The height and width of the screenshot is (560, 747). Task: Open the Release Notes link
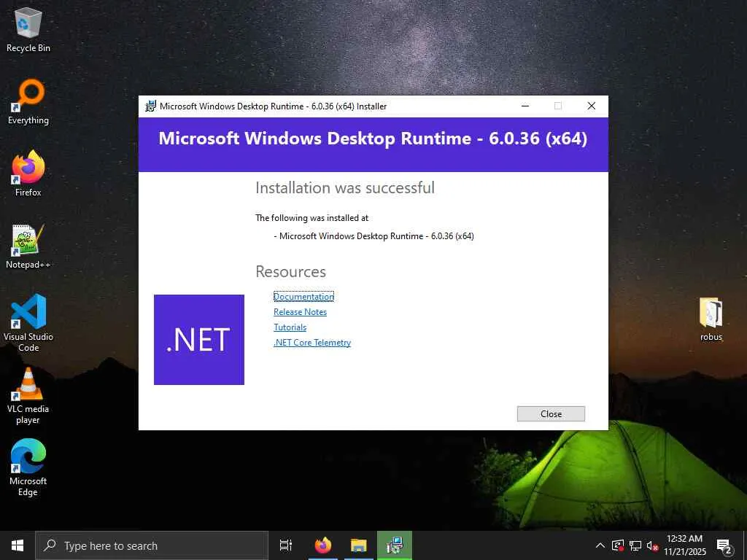(x=300, y=312)
